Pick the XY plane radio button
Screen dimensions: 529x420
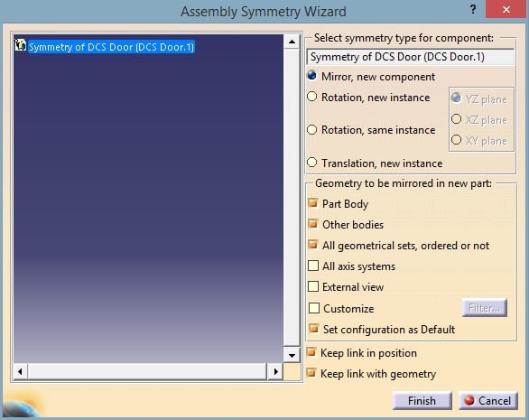(x=456, y=139)
